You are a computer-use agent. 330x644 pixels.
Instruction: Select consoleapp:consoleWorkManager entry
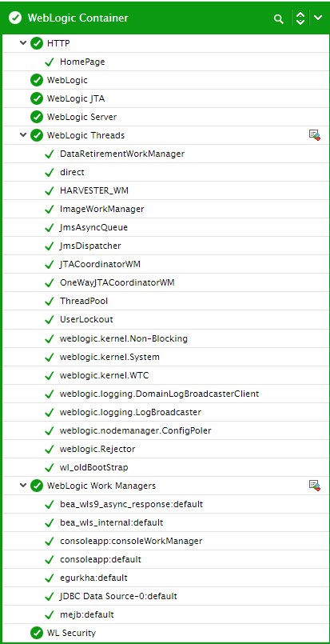(131, 541)
